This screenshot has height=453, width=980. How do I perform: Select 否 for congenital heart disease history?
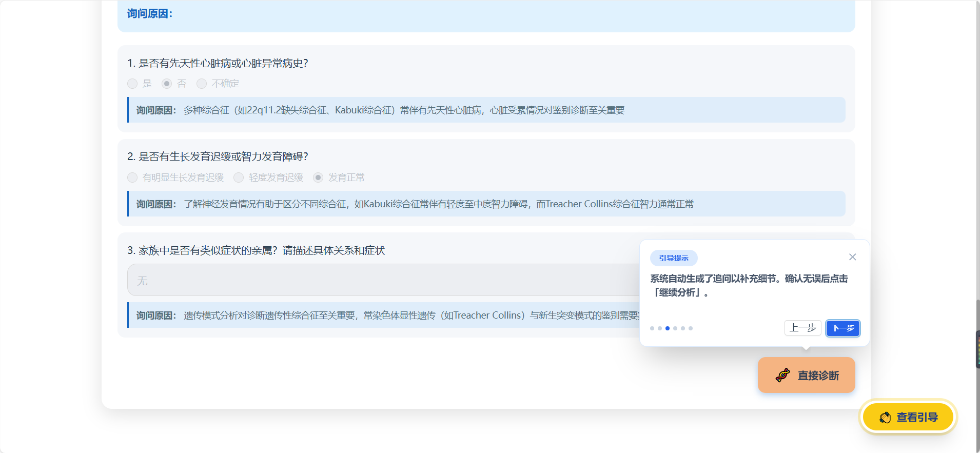point(167,84)
